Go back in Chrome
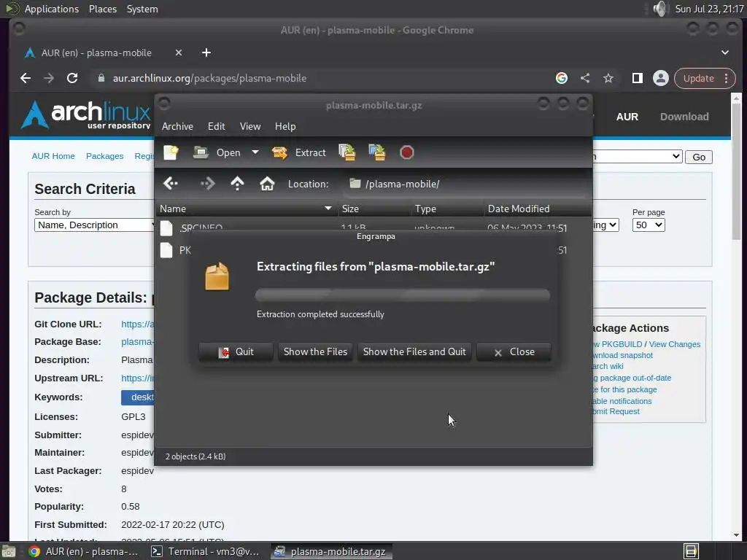 tap(26, 78)
